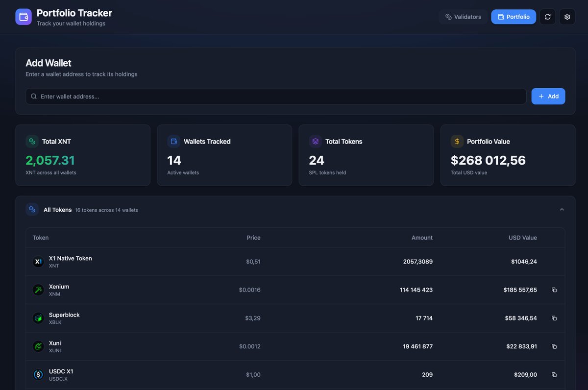This screenshot has width=588, height=390.
Task: Click the $0,51 price cell
Action: [253, 262]
